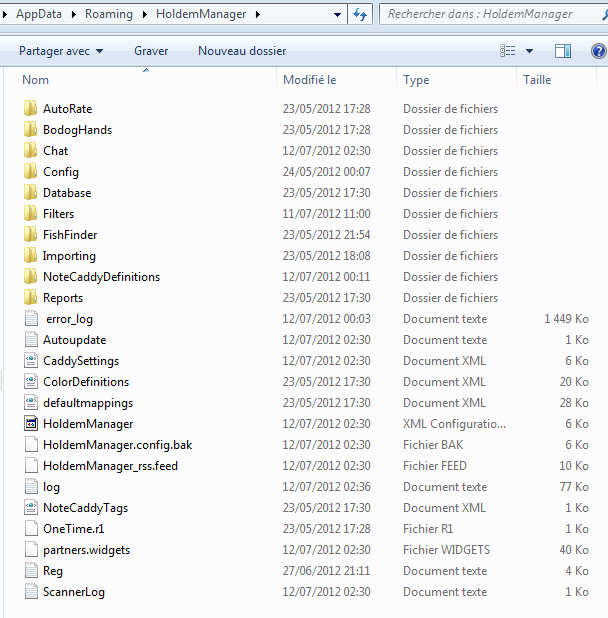
Task: Expand the arrow after AppData breadcrumb
Action: pyautogui.click(x=74, y=15)
